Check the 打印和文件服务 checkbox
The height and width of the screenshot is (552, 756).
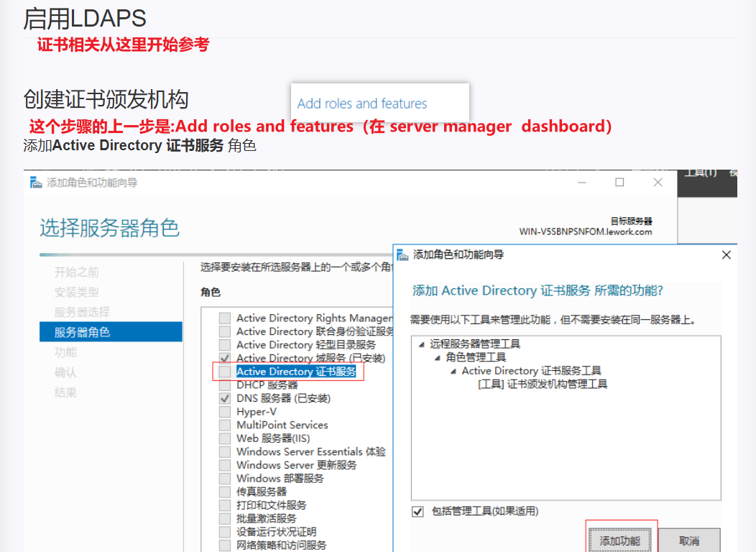click(225, 505)
